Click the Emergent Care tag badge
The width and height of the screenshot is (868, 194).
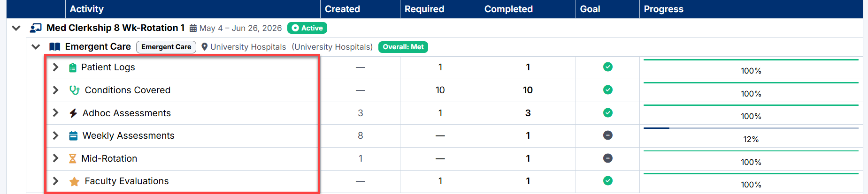pyautogui.click(x=166, y=47)
